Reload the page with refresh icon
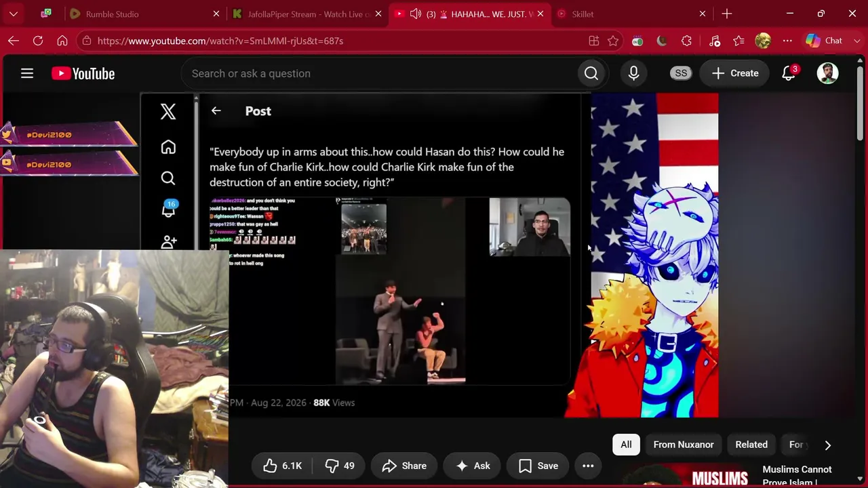This screenshot has width=868, height=488. pyautogui.click(x=38, y=41)
